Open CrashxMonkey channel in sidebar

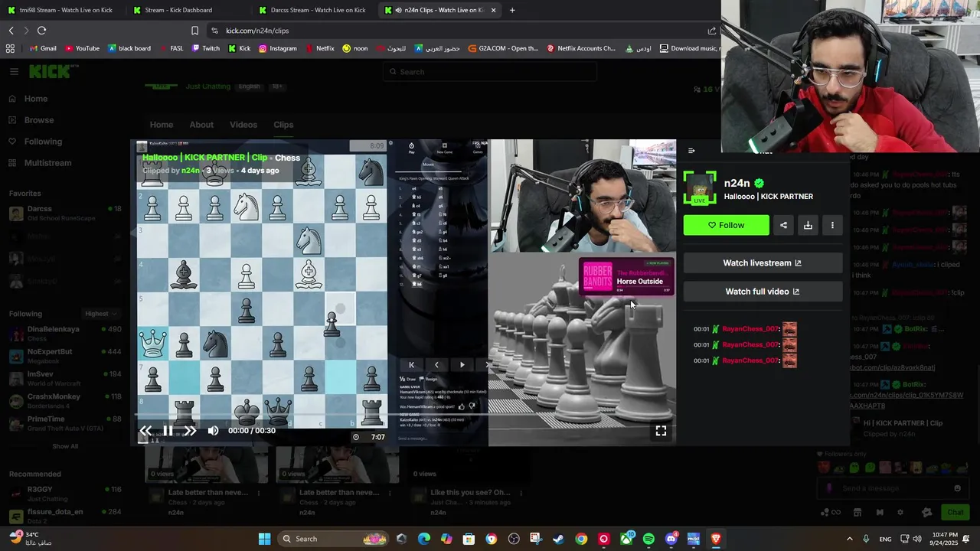pyautogui.click(x=65, y=401)
